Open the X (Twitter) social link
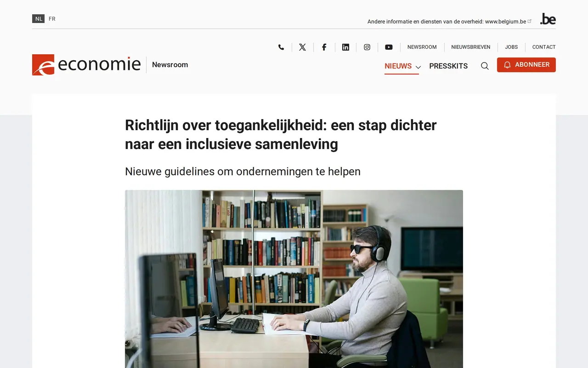 tap(302, 47)
